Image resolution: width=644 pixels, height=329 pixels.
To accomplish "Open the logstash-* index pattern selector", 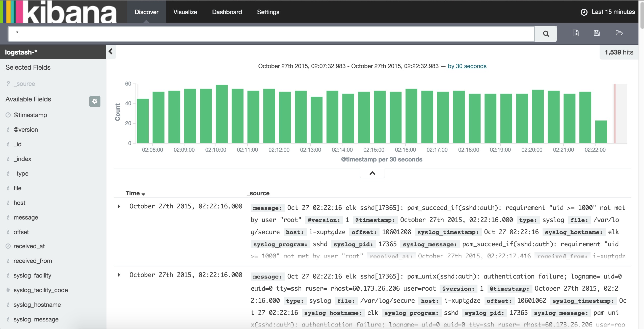I will (53, 52).
